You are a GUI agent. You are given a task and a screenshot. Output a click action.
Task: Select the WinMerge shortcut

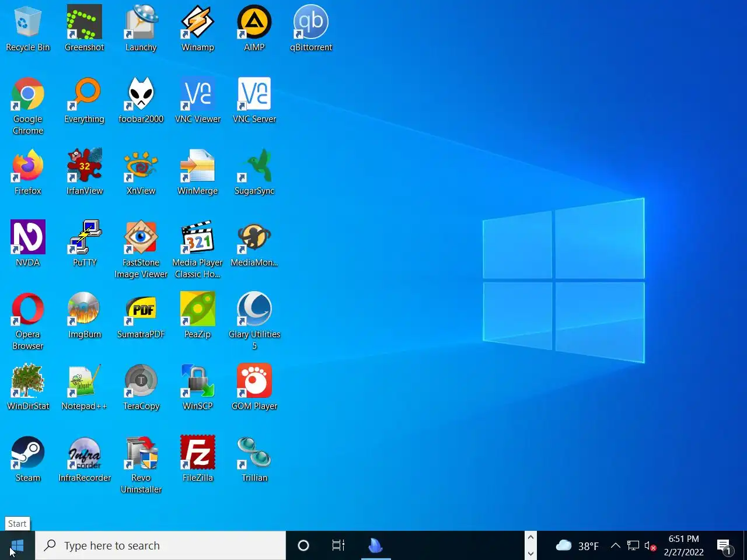(x=197, y=172)
